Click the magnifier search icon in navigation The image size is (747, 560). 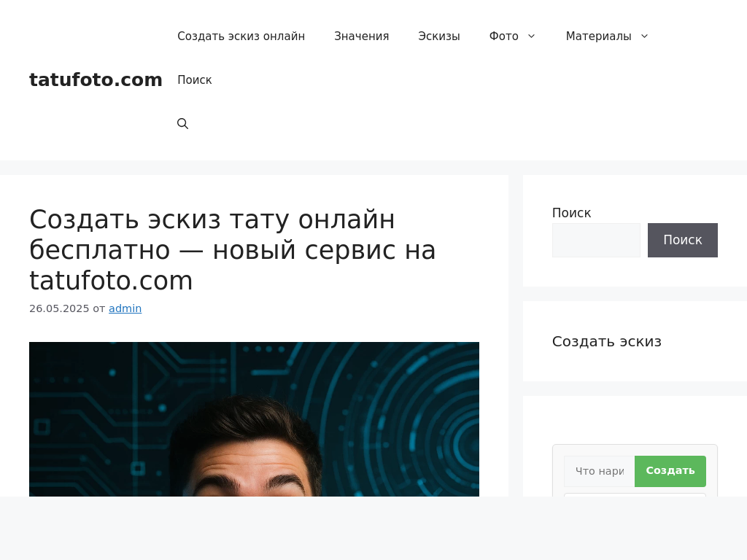click(x=182, y=124)
